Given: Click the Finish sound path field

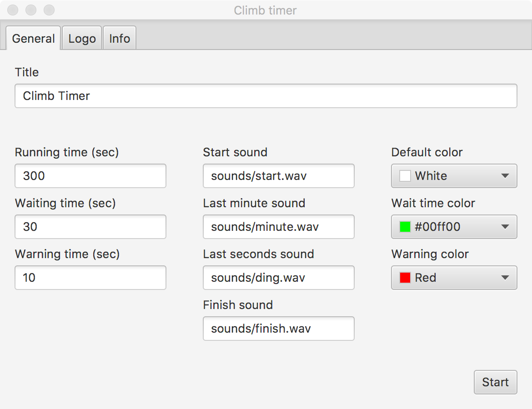Looking at the screenshot, I should coord(278,329).
